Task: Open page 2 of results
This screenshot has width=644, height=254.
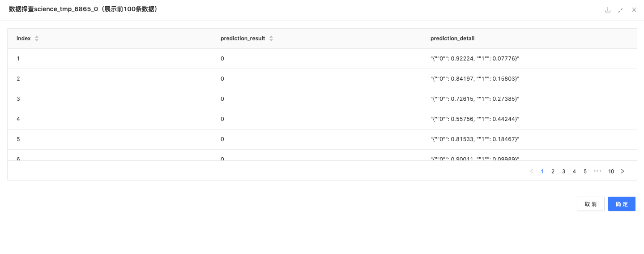Action: click(553, 171)
